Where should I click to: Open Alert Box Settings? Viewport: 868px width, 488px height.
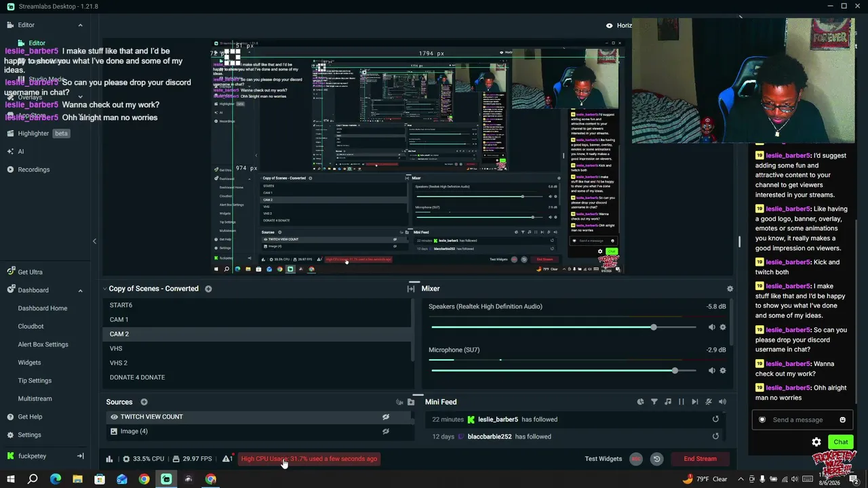(x=43, y=344)
